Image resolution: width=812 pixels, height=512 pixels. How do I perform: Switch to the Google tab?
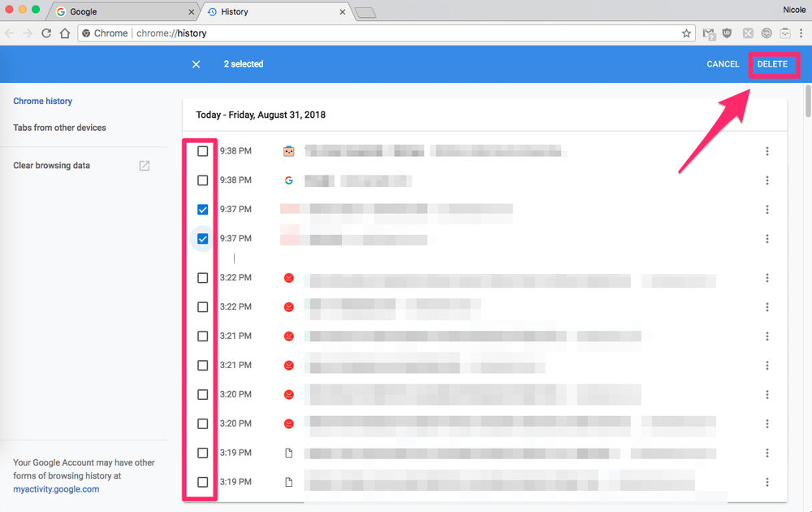123,12
